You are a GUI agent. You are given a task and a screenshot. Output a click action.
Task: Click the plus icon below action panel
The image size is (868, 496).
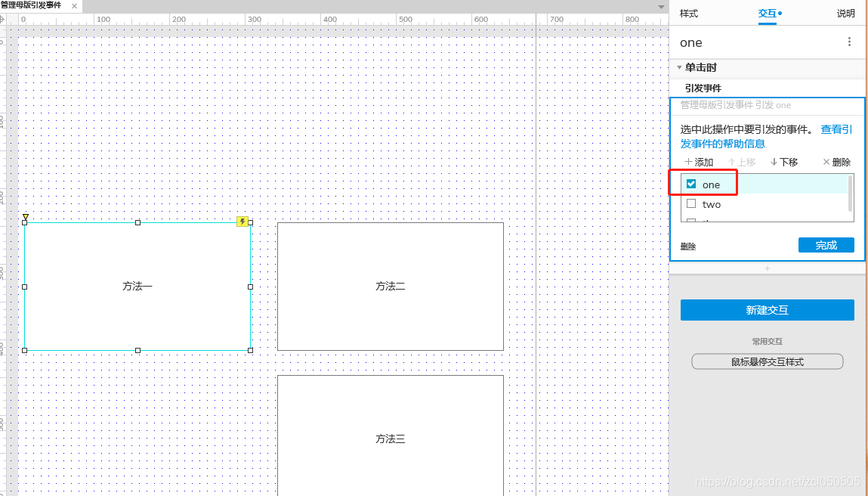click(768, 268)
